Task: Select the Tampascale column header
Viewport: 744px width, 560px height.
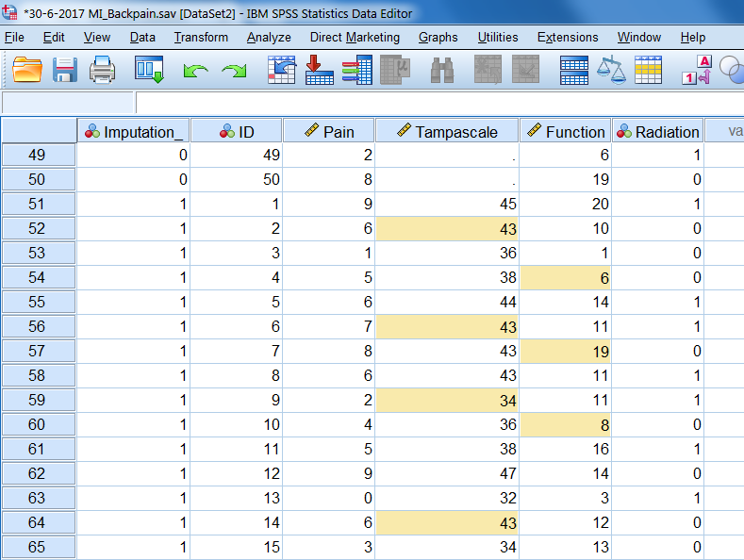Action: tap(447, 131)
